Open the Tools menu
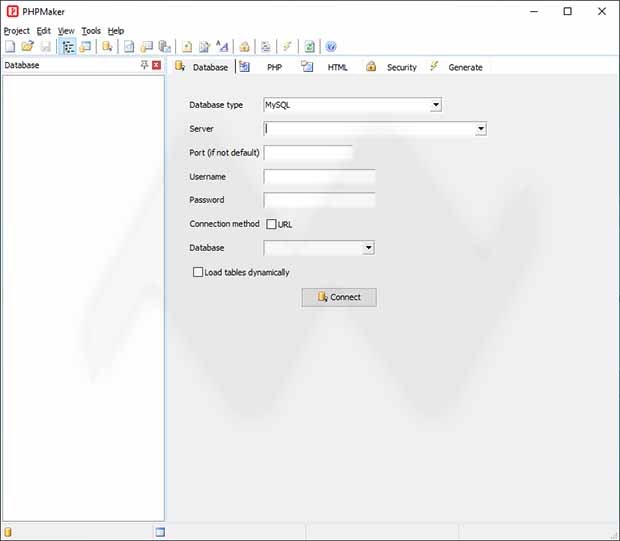This screenshot has width=620, height=541. 91,31
